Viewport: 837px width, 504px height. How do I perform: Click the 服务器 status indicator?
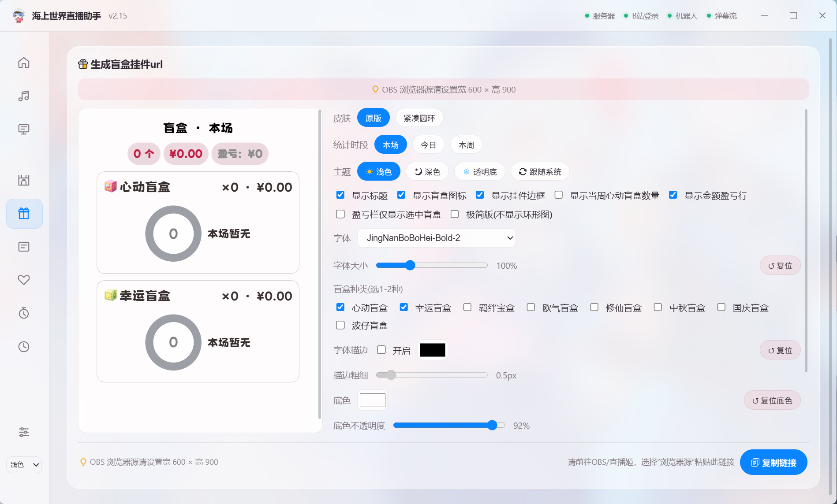(600, 16)
